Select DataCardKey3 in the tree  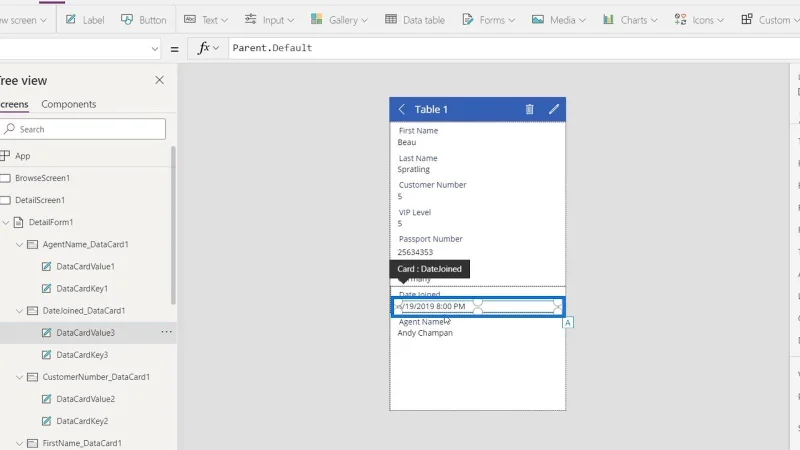[82, 355]
